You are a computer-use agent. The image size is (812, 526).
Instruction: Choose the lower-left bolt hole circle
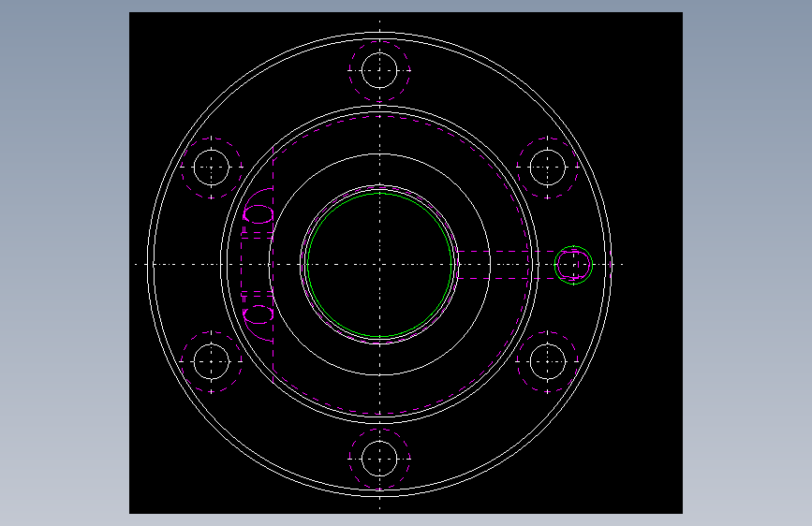(212, 361)
